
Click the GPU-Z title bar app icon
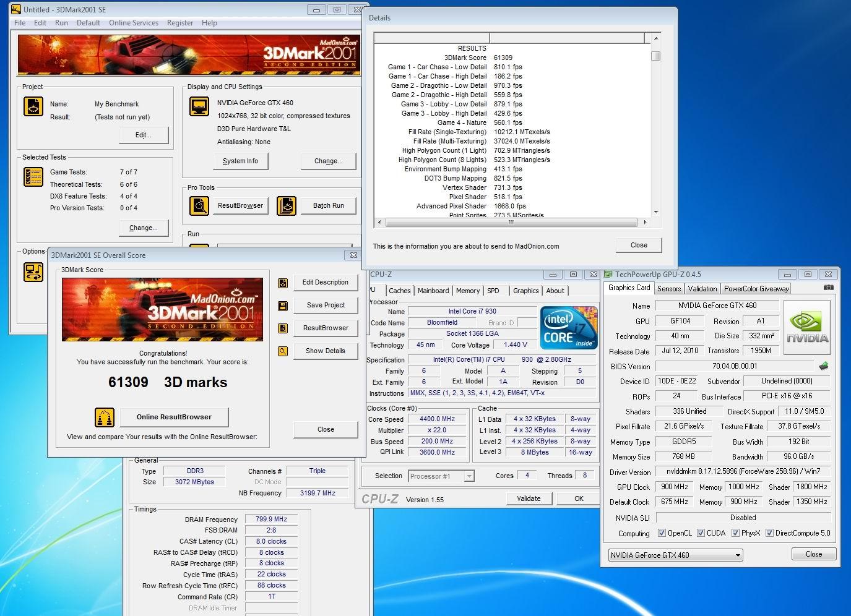click(x=608, y=275)
